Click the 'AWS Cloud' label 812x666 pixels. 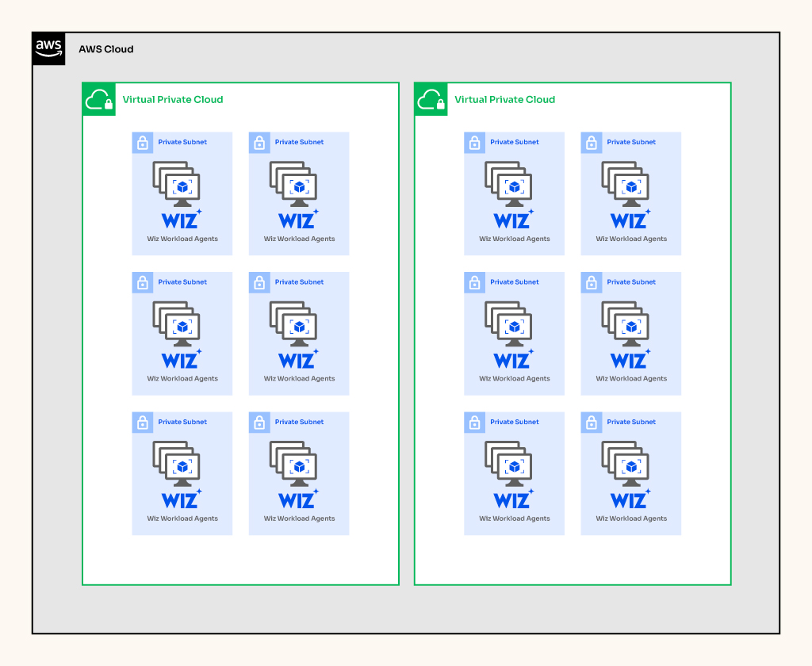[106, 49]
